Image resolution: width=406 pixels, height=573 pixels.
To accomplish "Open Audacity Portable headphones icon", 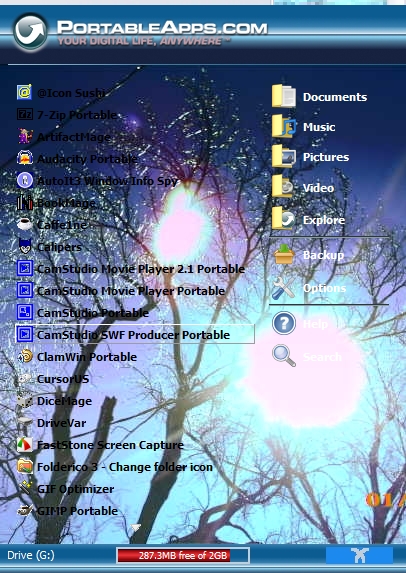I will pos(24,158).
